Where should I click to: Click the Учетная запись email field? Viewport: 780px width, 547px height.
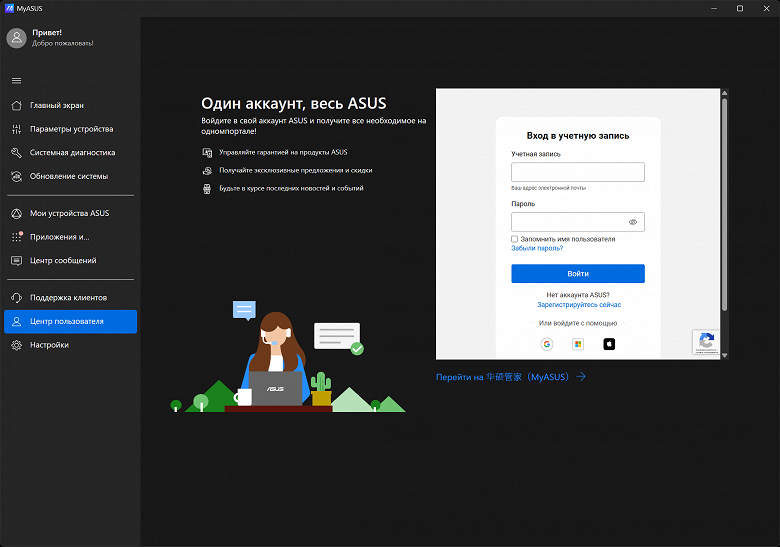click(578, 172)
